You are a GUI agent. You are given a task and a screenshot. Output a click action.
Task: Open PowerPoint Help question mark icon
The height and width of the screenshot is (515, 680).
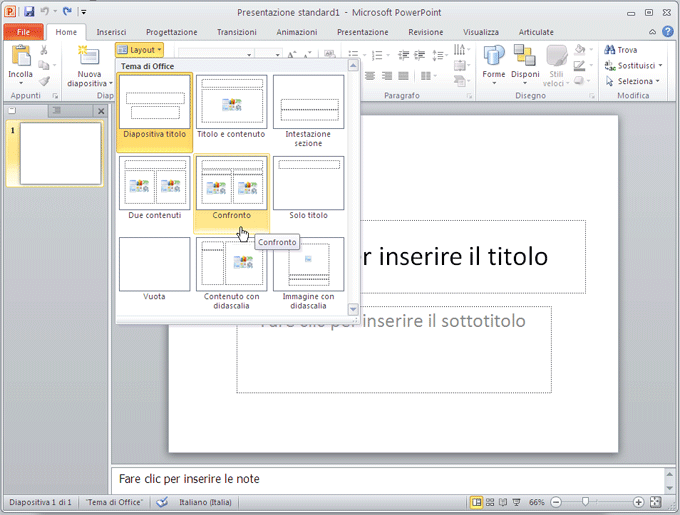pyautogui.click(x=668, y=32)
